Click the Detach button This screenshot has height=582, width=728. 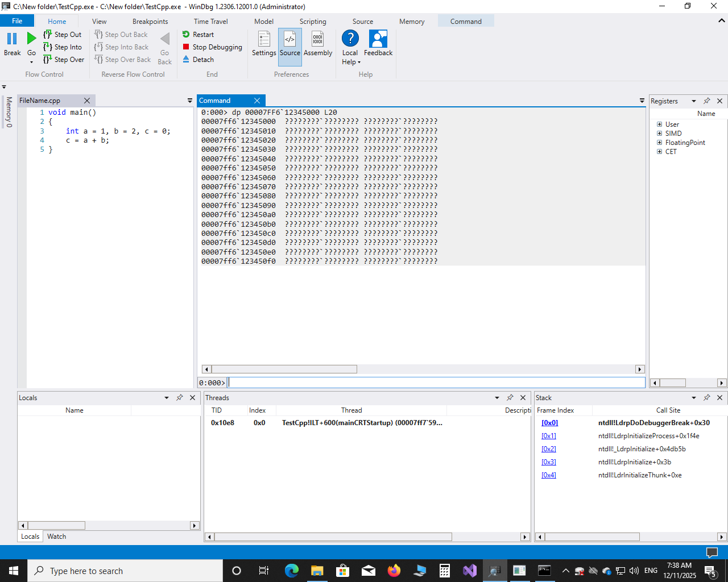pos(203,60)
